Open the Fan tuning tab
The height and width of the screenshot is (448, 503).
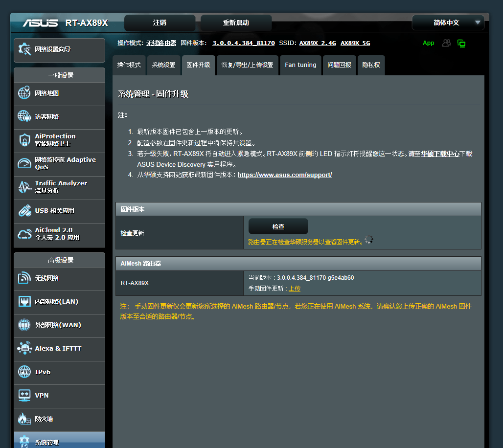(x=300, y=65)
